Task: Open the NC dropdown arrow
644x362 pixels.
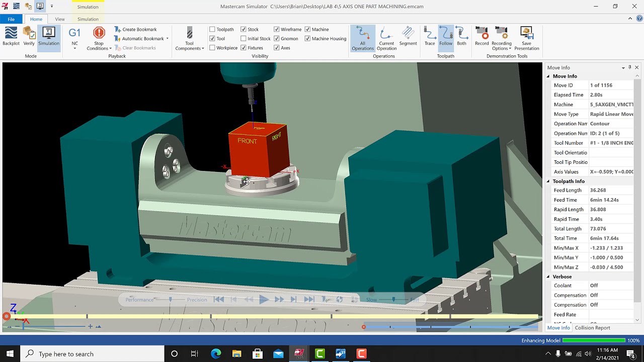Action: tap(74, 48)
